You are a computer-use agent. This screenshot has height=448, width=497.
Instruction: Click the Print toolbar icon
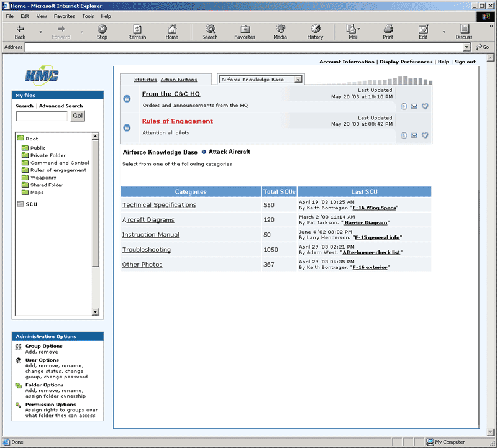tap(388, 32)
